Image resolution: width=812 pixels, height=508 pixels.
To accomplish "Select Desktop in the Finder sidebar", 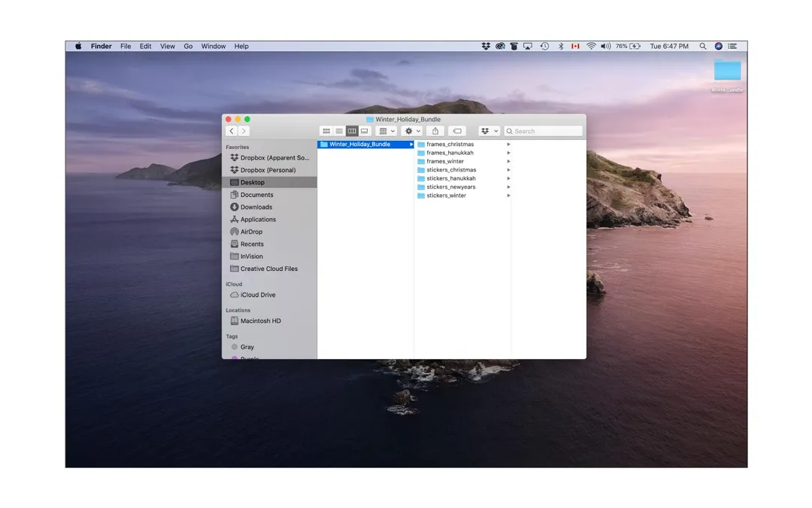I will (x=269, y=182).
